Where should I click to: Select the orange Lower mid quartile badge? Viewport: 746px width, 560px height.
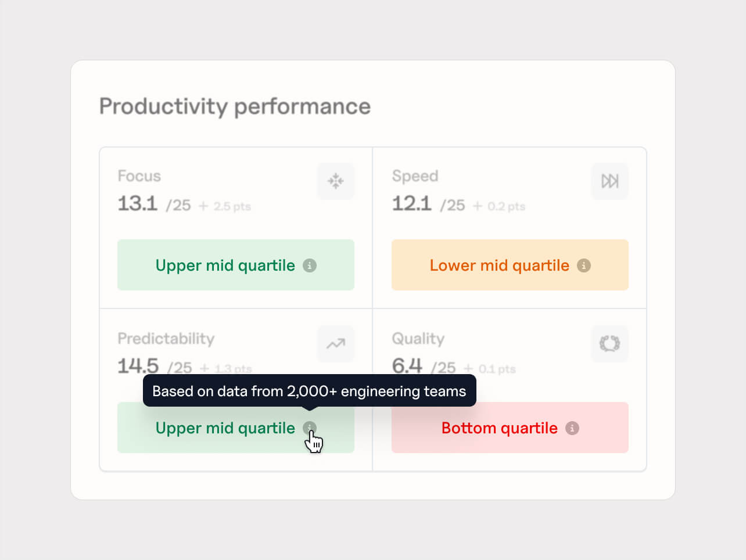pos(510,265)
